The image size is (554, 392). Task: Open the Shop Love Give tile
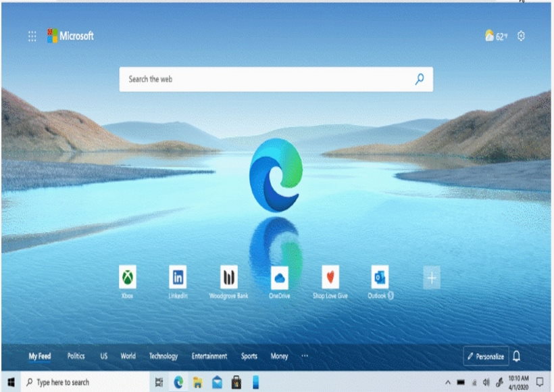(330, 277)
